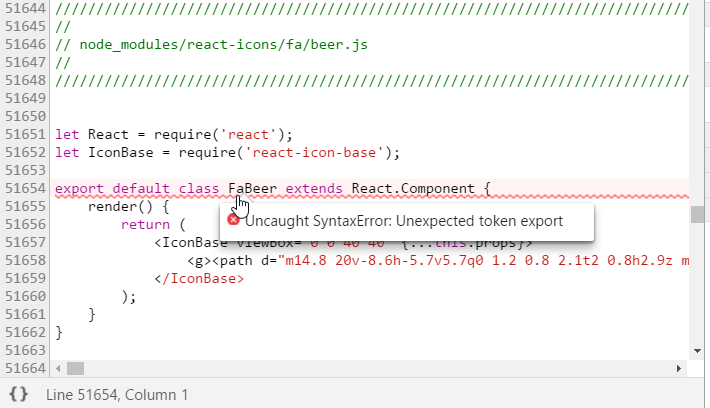
Task: Click line number 51658 in gutter
Action: point(24,261)
